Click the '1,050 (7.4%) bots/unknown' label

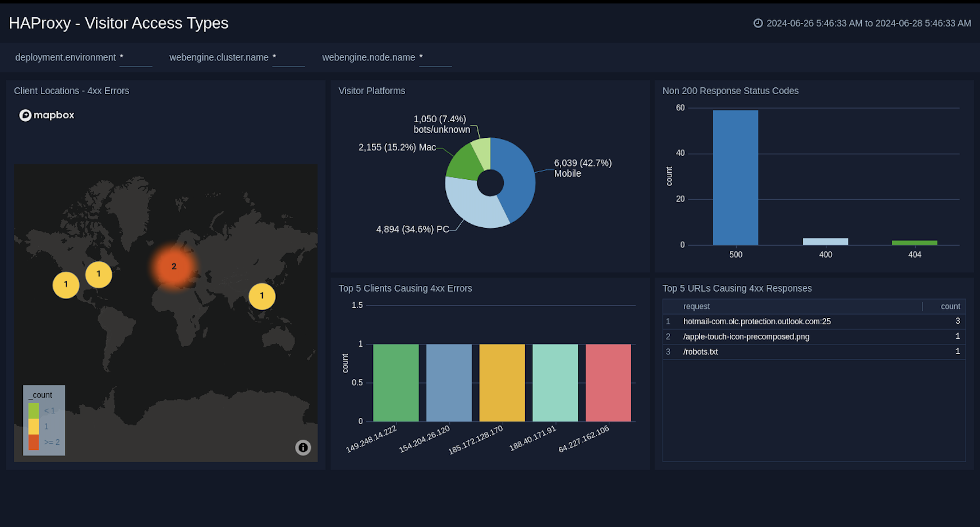click(442, 124)
